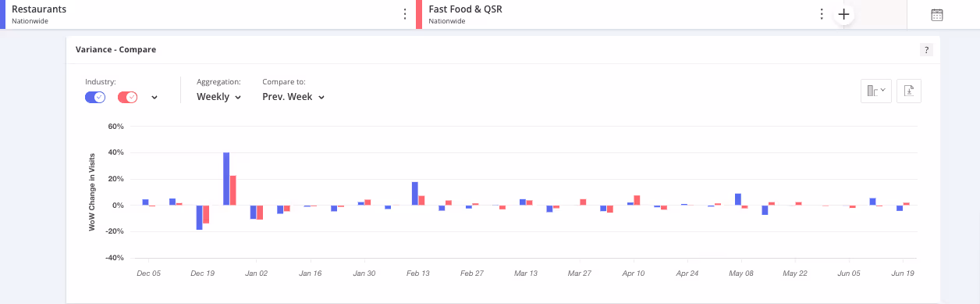
Task: Click the Dec 05 axis label
Action: point(149,274)
